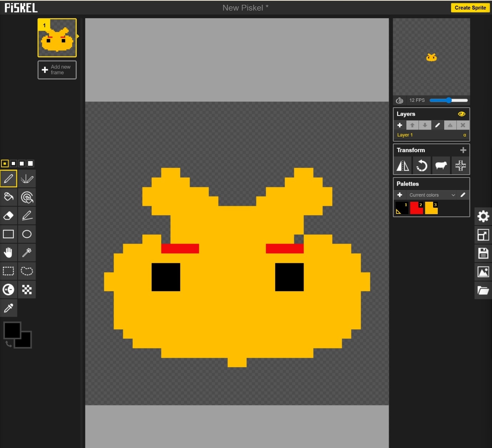The width and height of the screenshot is (492, 448).
Task: Toggle layer preview opacity eye icon
Action: [461, 114]
